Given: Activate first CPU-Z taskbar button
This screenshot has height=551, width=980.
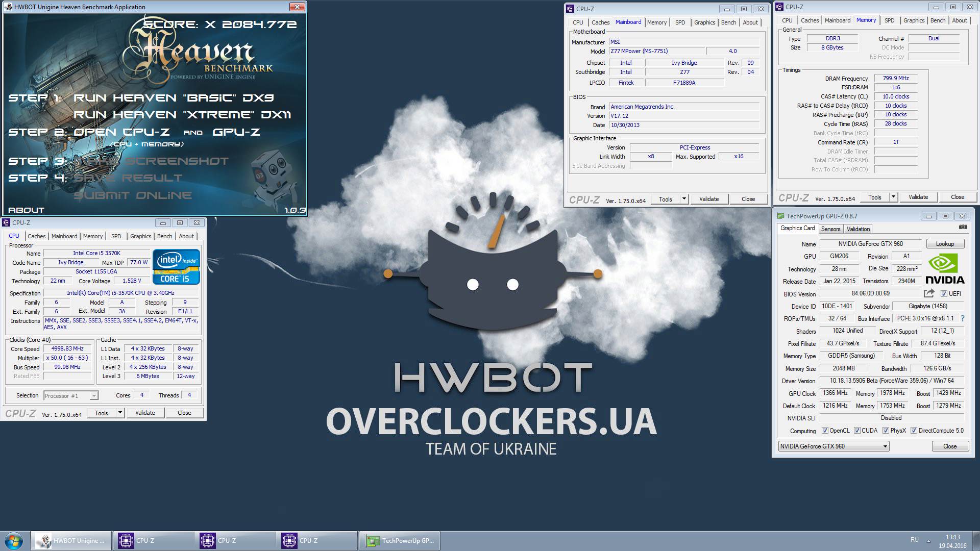Looking at the screenshot, I should tap(153, 541).
